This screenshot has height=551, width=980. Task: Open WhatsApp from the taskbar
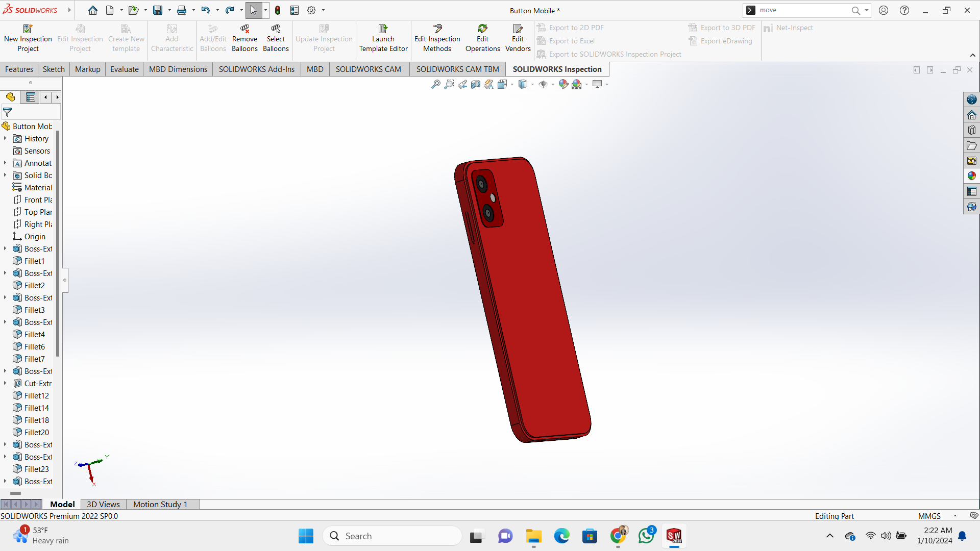(646, 536)
